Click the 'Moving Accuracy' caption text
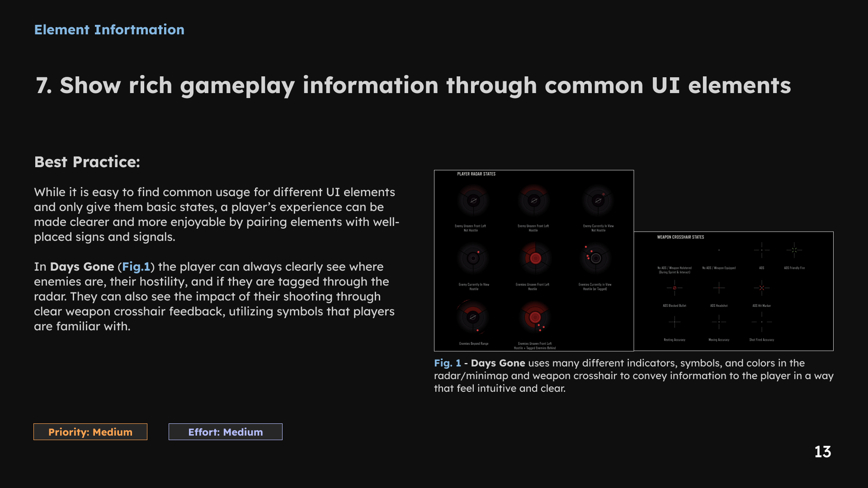868x488 pixels. coord(719,340)
